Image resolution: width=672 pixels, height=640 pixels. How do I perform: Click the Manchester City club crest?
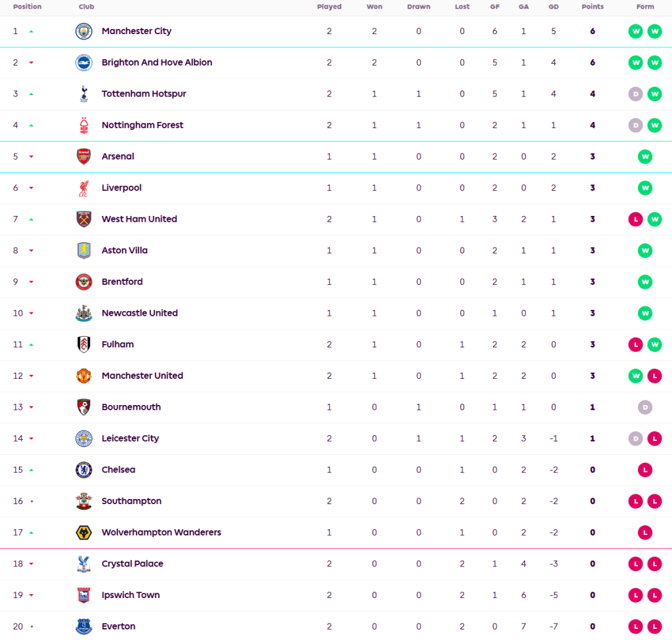pos(84,31)
